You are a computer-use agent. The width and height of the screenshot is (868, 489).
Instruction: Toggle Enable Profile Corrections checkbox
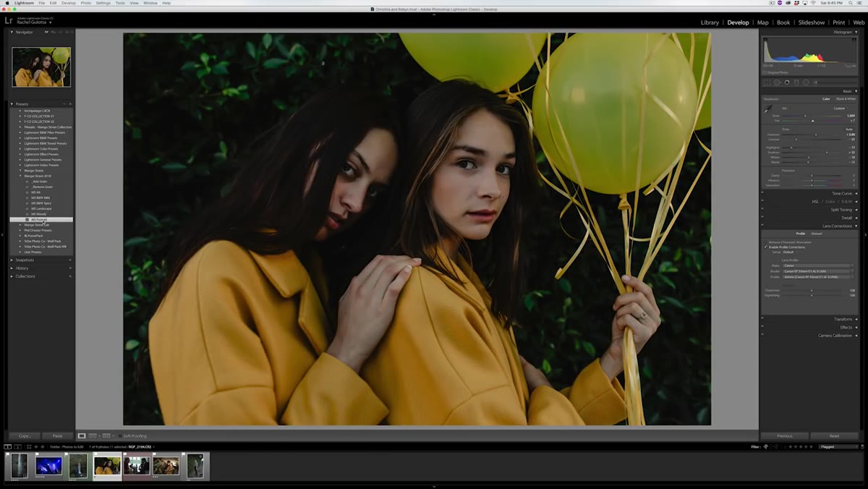pos(766,247)
